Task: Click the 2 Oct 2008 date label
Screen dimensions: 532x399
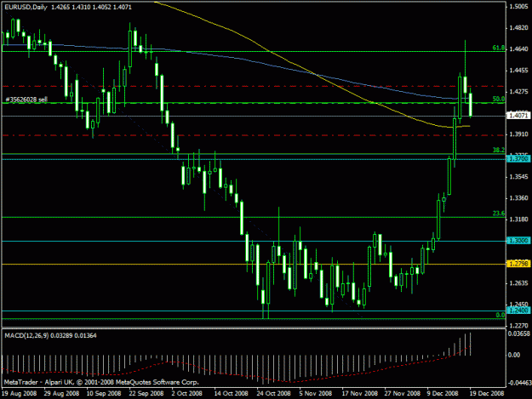Action: click(x=187, y=393)
